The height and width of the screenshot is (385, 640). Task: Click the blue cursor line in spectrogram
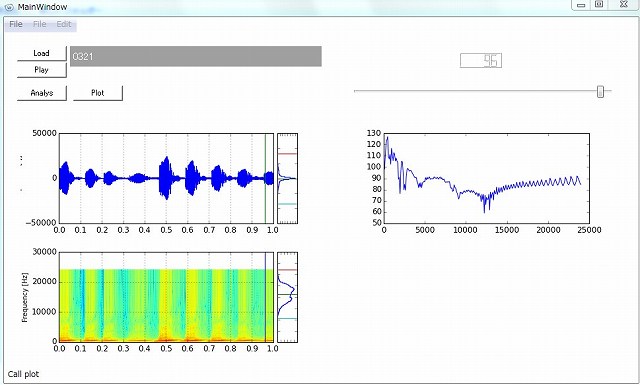tap(265, 297)
